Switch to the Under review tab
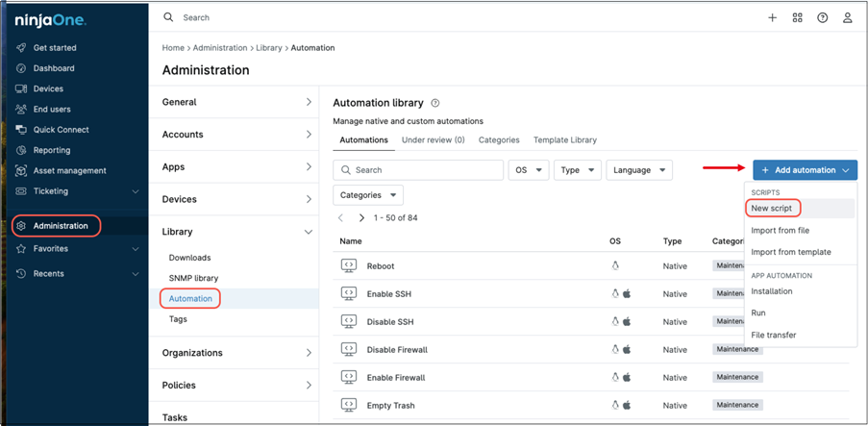This screenshot has height=426, width=868. click(x=433, y=140)
